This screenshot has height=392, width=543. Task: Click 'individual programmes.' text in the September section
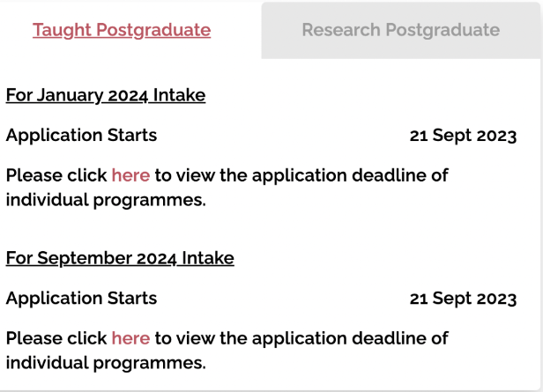106,363
